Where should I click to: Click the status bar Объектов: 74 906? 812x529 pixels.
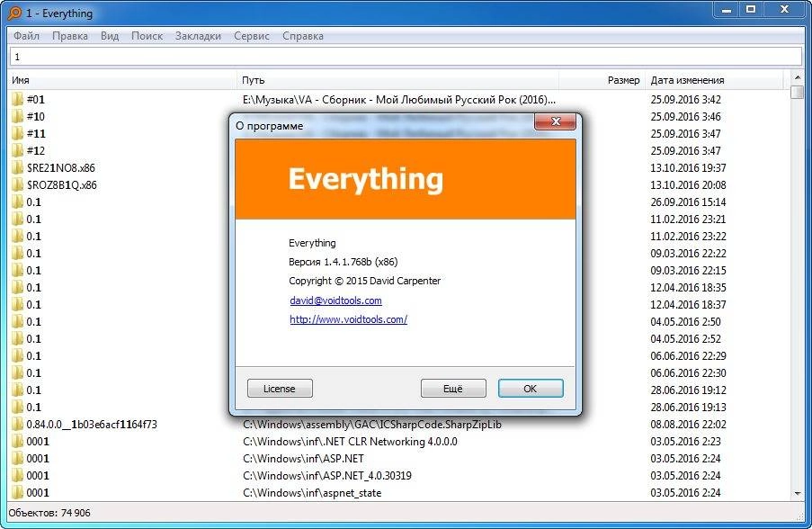pyautogui.click(x=49, y=513)
